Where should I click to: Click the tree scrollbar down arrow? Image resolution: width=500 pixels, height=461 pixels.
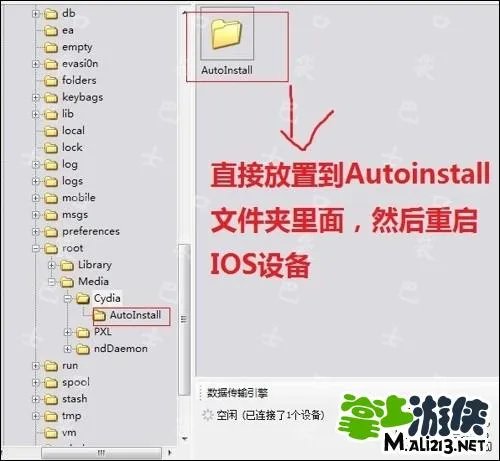(184, 438)
